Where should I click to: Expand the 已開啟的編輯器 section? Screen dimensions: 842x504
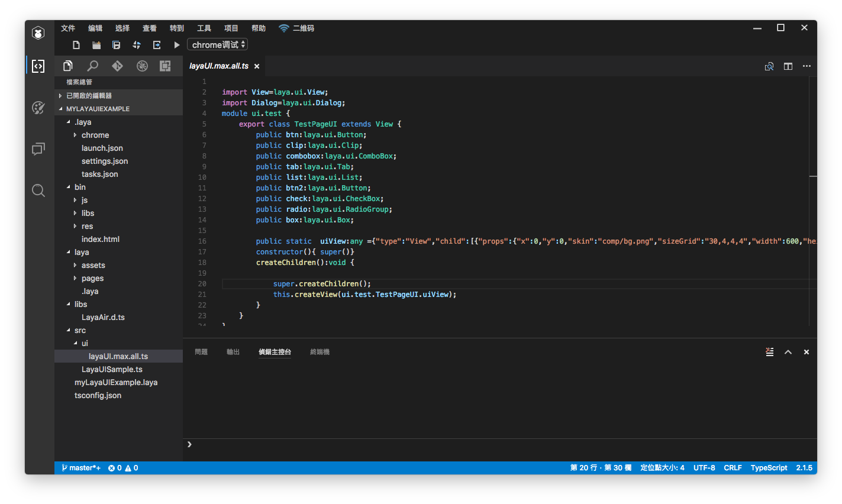tap(89, 96)
